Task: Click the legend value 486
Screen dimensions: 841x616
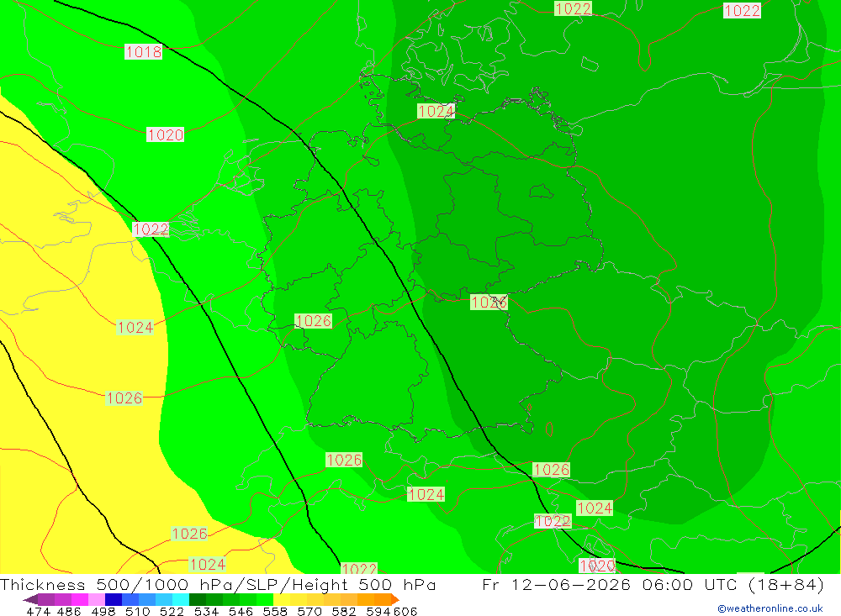Action: (69, 611)
